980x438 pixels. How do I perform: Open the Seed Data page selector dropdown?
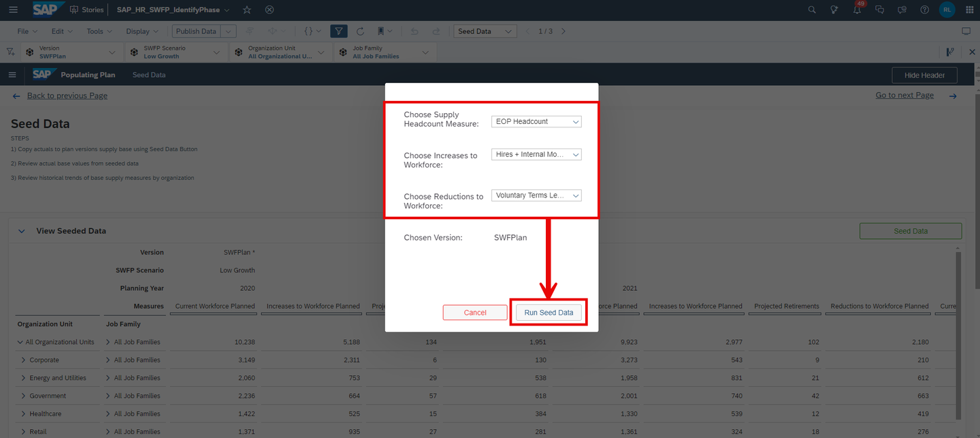(485, 31)
